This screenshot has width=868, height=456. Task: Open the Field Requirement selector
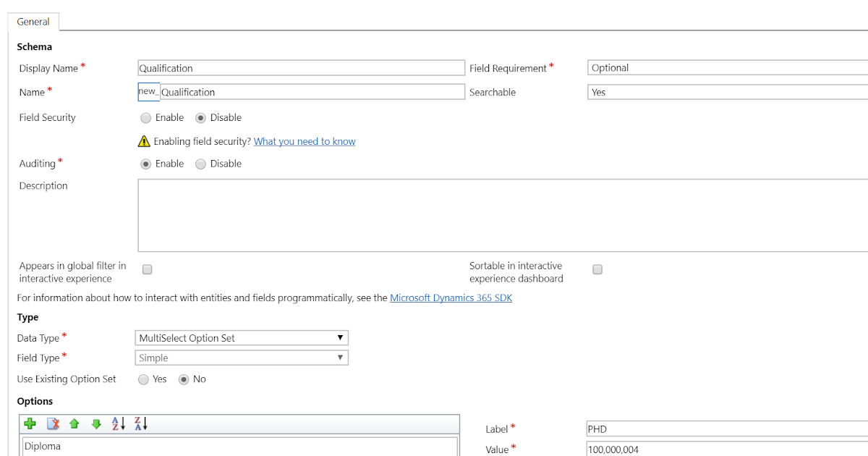point(723,67)
